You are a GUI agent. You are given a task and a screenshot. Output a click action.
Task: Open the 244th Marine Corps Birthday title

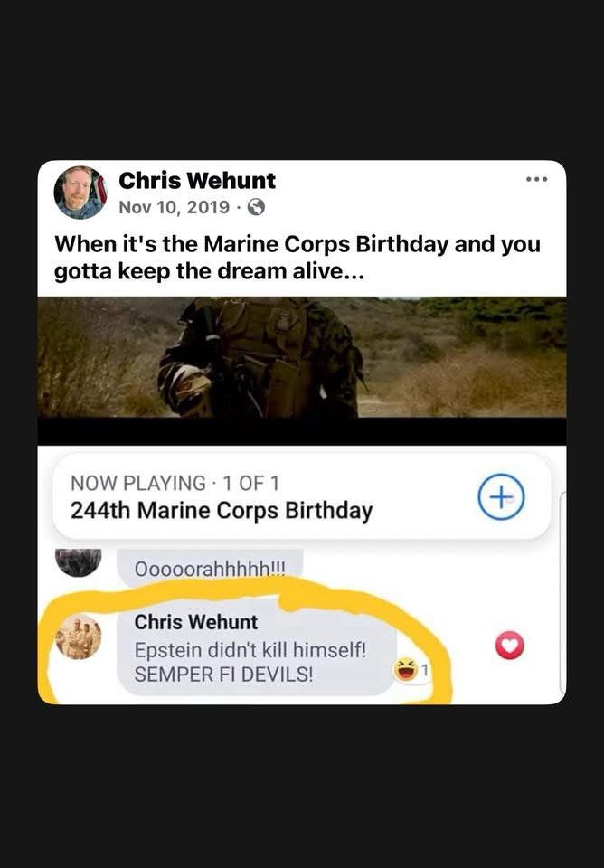click(222, 510)
